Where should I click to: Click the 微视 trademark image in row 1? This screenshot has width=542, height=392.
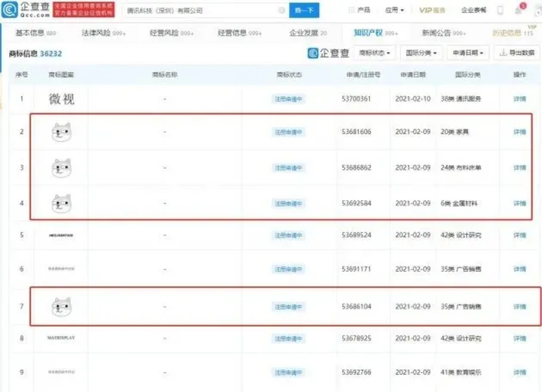click(61, 99)
